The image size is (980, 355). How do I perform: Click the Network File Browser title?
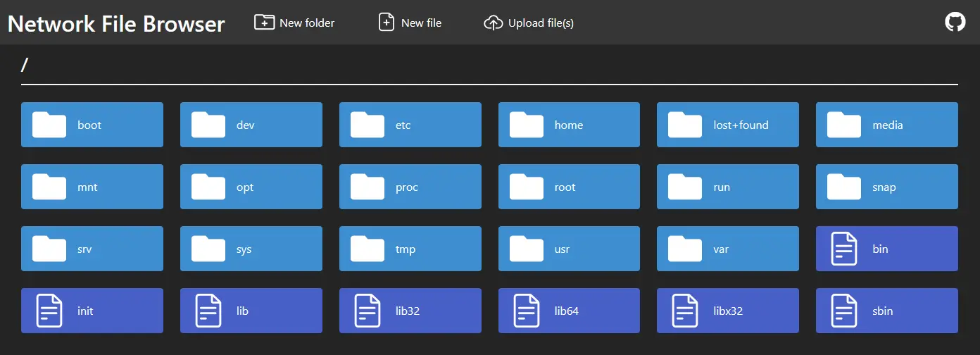(116, 23)
